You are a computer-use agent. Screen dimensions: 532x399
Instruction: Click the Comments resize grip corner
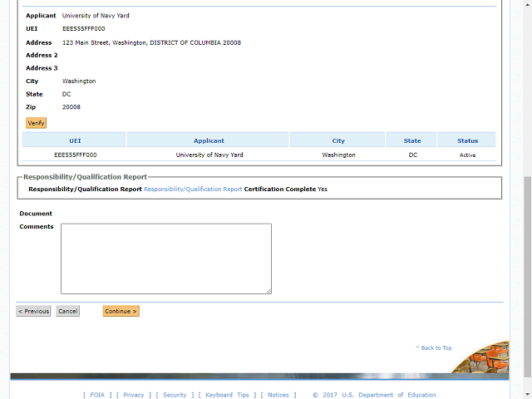click(268, 291)
